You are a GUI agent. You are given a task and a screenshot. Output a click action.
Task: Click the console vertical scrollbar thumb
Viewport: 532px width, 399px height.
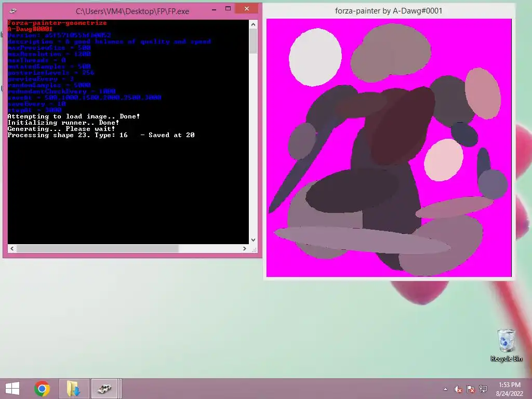tap(253, 41)
